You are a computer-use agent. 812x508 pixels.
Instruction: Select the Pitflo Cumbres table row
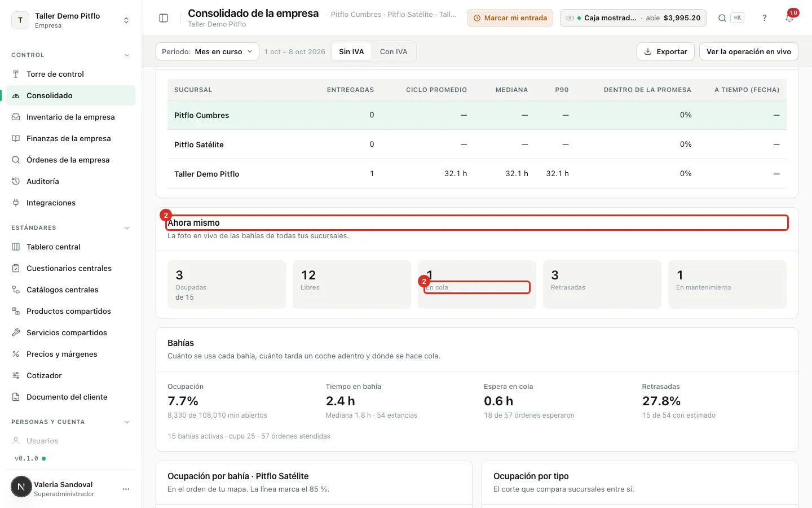(x=477, y=115)
